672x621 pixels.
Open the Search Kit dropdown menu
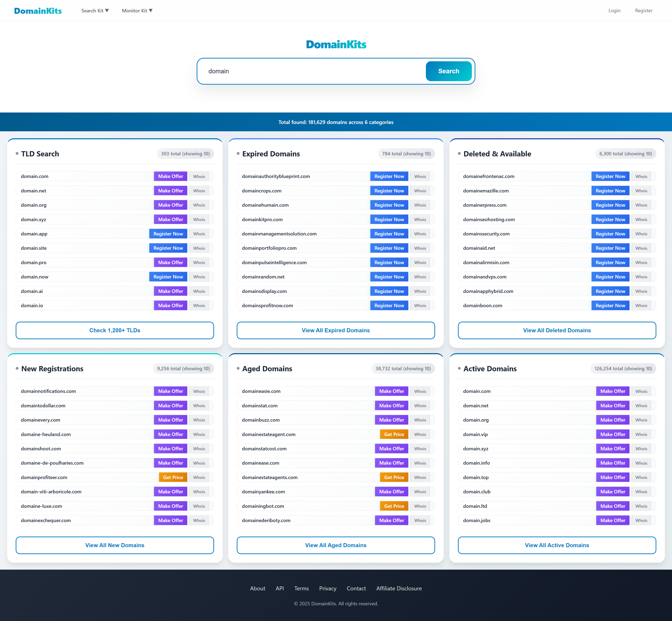(95, 11)
